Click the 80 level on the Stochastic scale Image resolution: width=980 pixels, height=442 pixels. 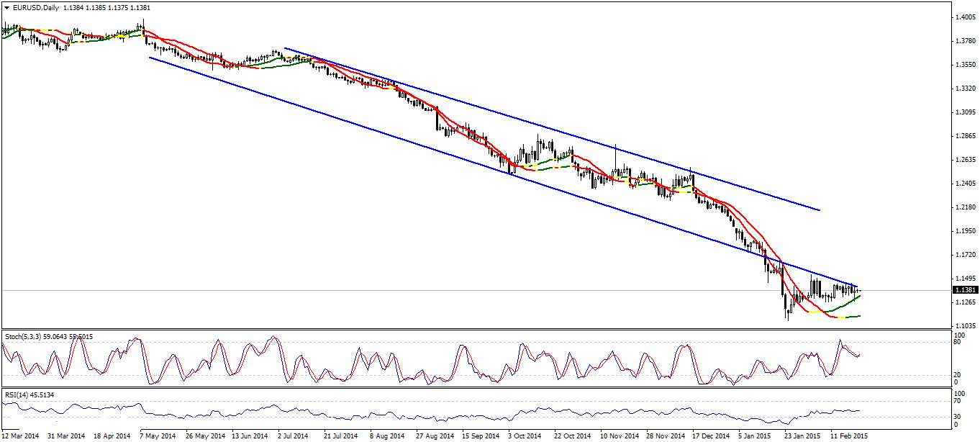point(958,343)
